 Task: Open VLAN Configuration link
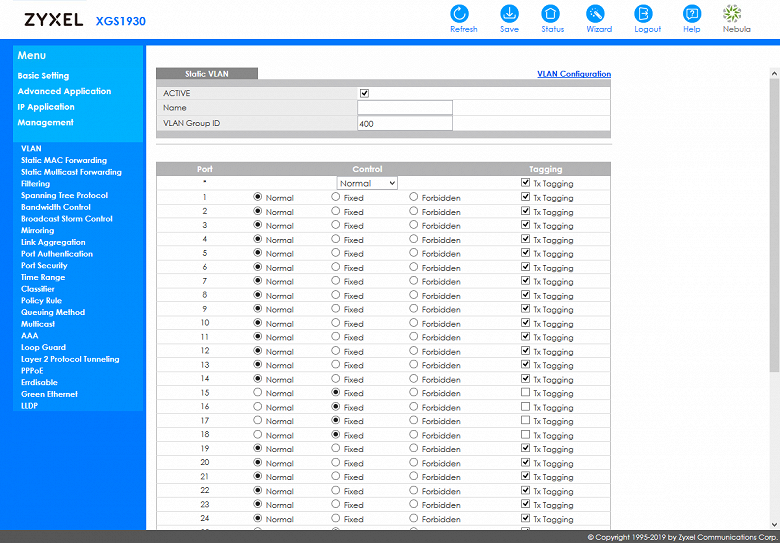(574, 74)
